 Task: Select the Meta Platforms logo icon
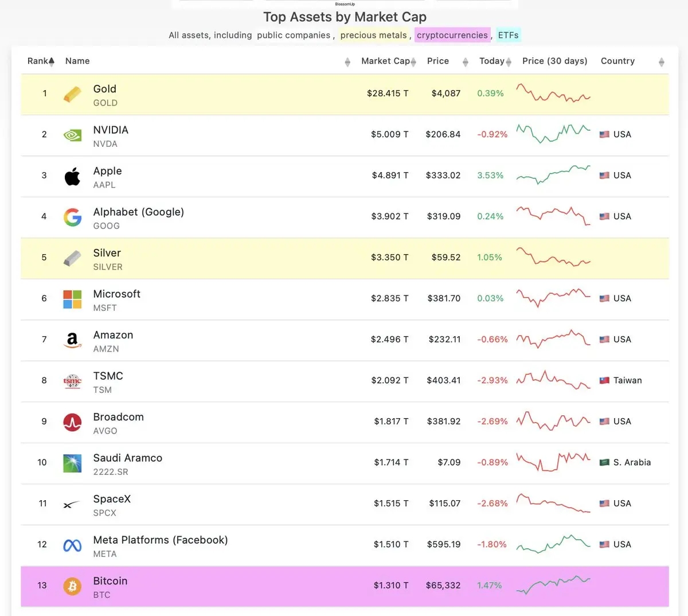click(x=72, y=545)
